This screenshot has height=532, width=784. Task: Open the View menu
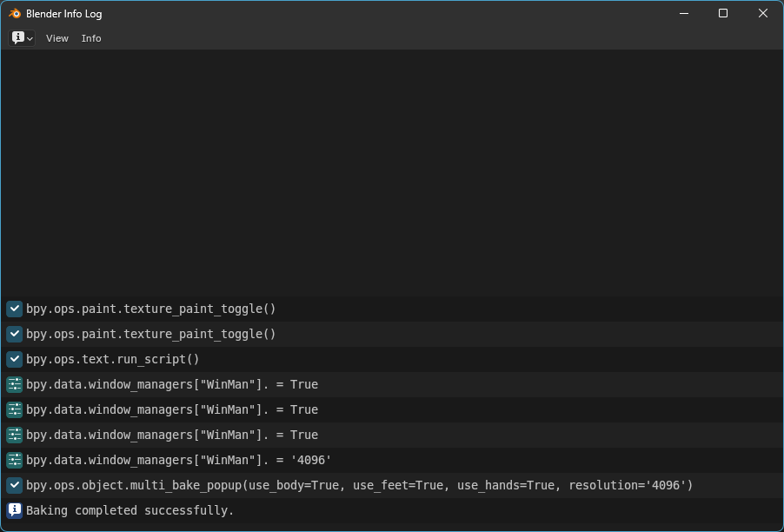tap(56, 37)
